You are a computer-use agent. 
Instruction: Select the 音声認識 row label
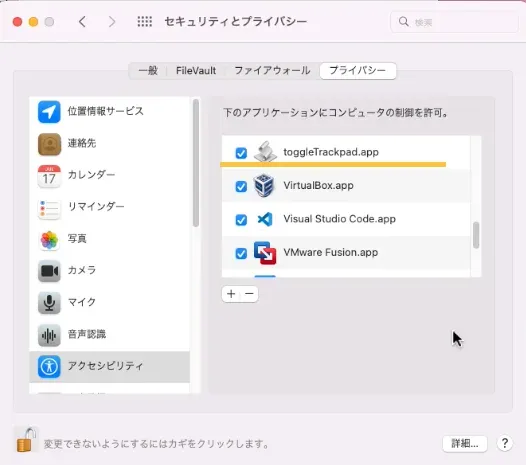[87, 334]
